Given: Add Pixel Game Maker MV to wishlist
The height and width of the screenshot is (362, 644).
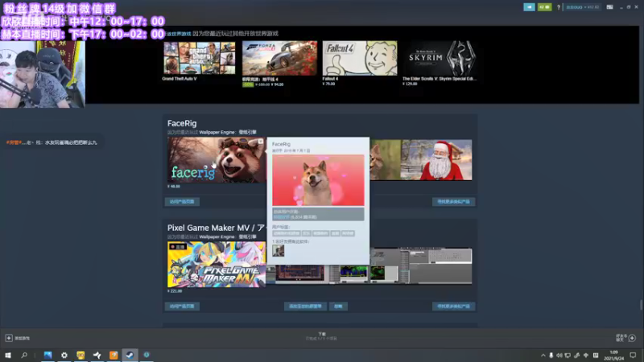Looking at the screenshot, I should pyautogui.click(x=306, y=306).
